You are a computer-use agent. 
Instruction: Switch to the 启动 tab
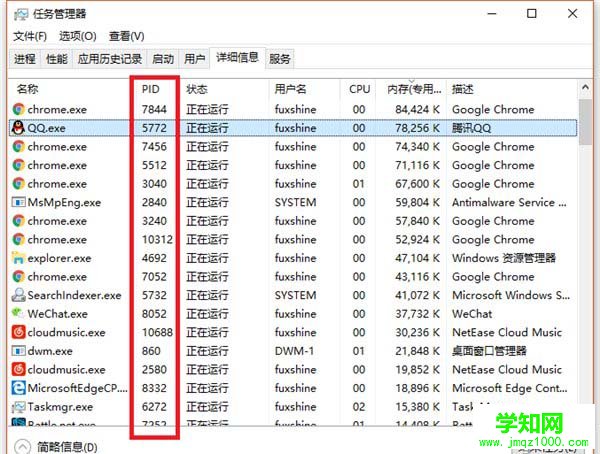[163, 59]
